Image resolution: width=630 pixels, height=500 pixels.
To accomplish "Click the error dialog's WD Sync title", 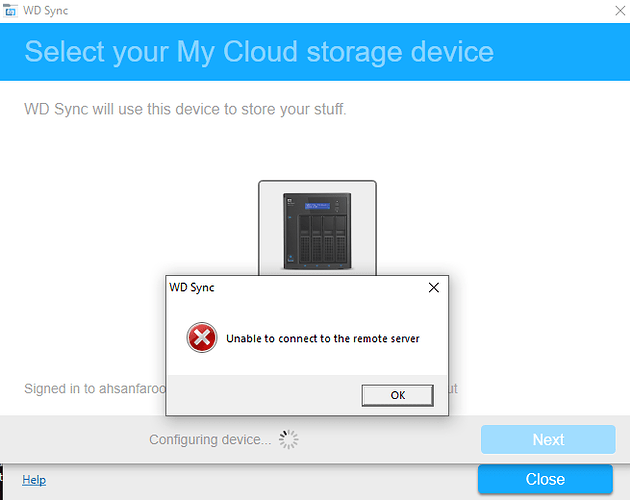I will [x=191, y=288].
